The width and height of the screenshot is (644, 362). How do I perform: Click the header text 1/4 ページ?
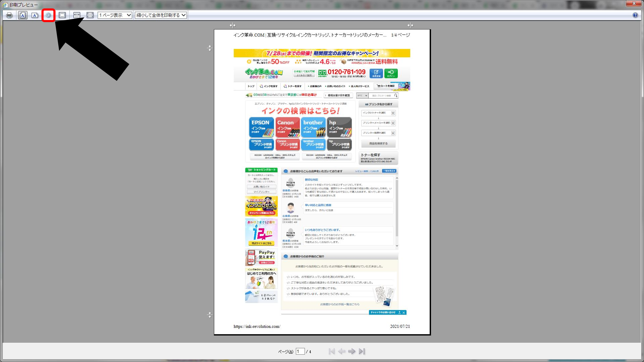coord(401,35)
